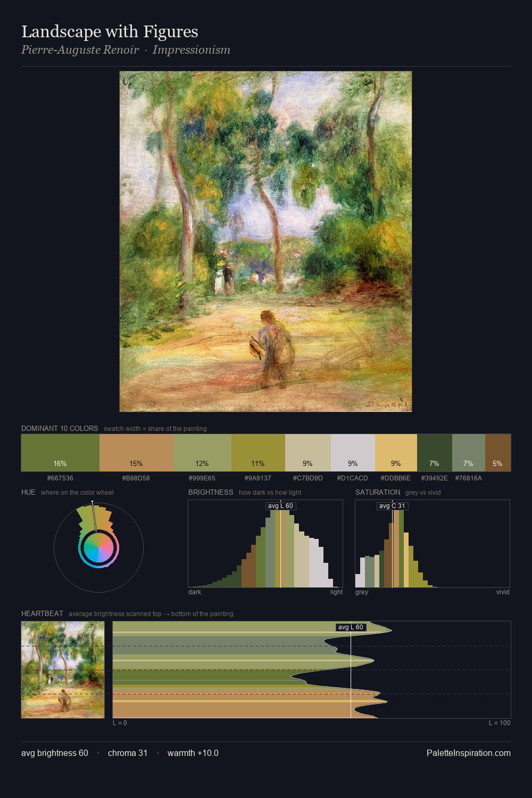Click the HEARTBEAT section heading

click(42, 613)
